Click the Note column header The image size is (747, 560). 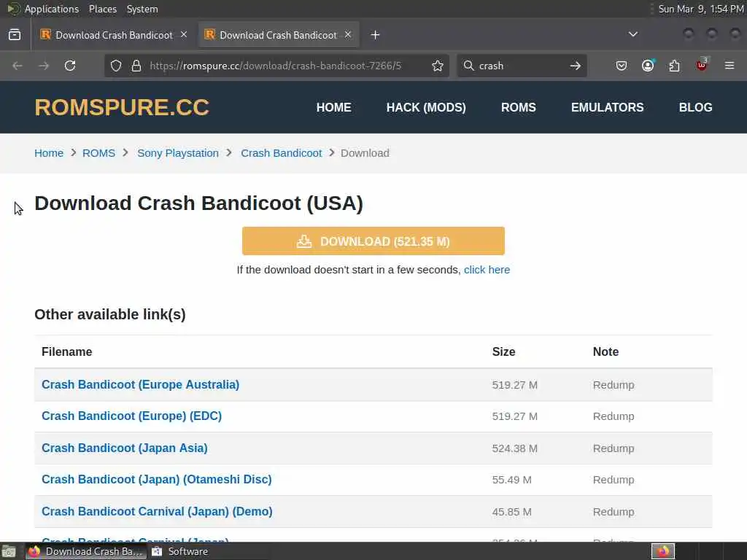coord(605,352)
